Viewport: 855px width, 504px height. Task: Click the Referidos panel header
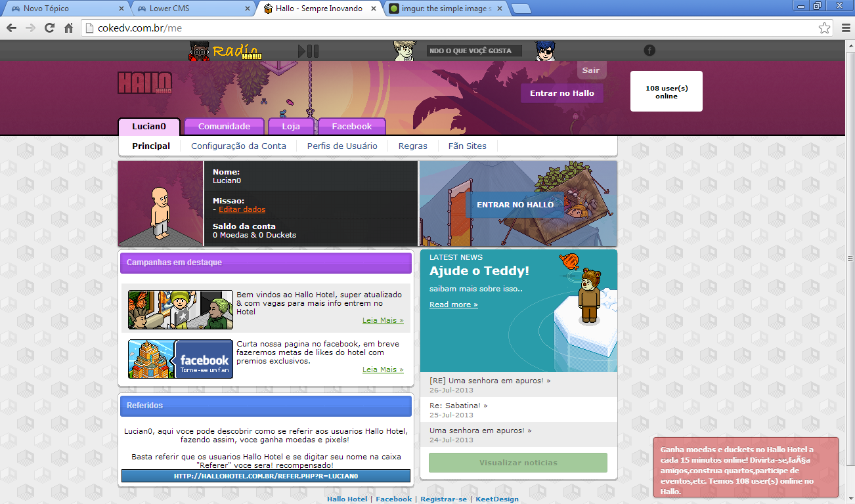point(265,406)
